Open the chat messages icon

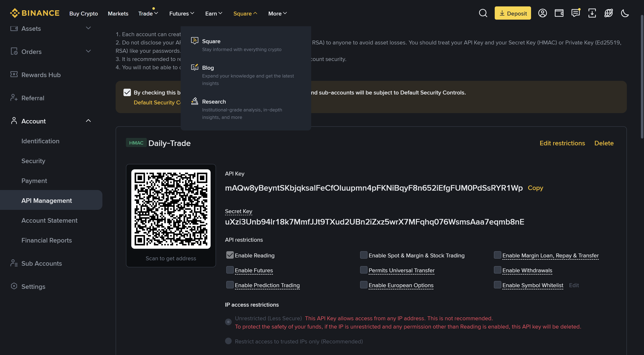click(575, 13)
